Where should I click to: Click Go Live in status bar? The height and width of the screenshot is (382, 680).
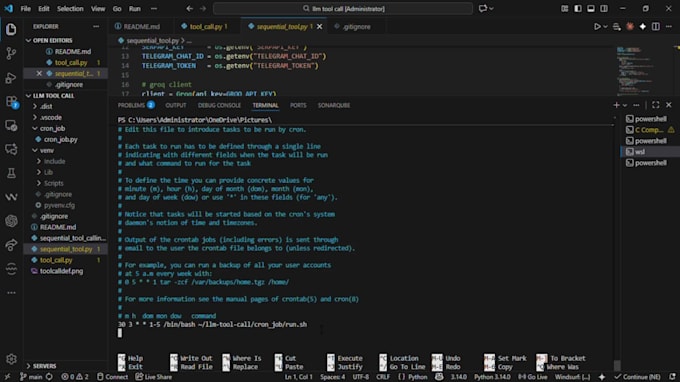pyautogui.click(x=533, y=377)
